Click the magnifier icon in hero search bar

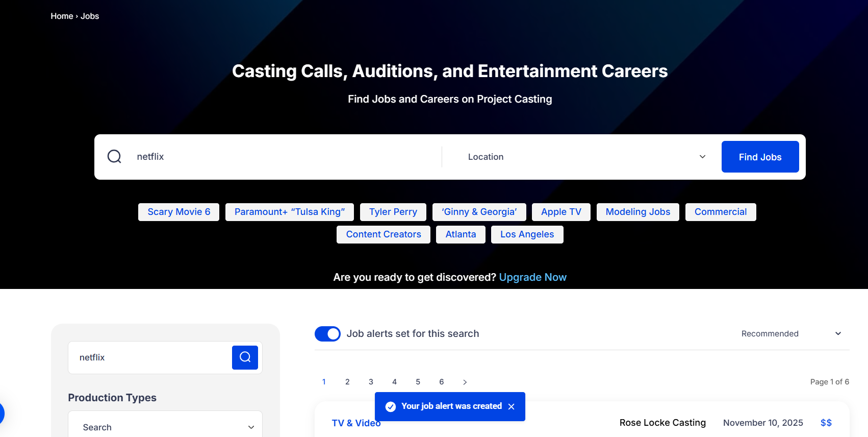(114, 157)
